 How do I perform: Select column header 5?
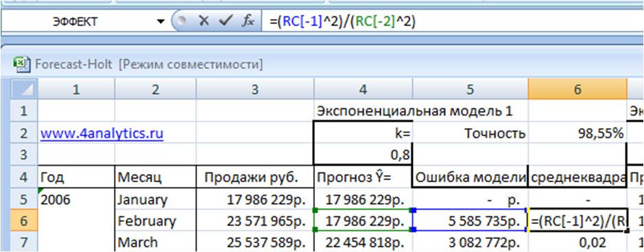pos(470,90)
